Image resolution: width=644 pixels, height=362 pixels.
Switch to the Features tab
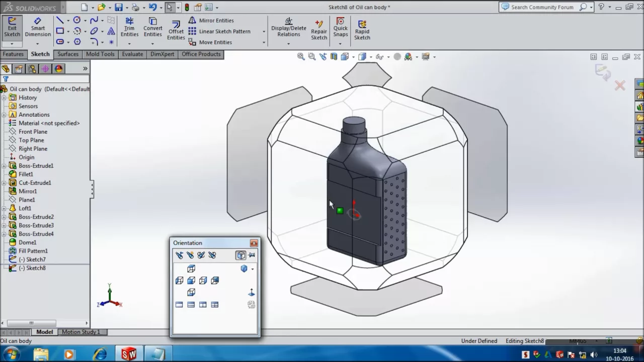pos(13,54)
